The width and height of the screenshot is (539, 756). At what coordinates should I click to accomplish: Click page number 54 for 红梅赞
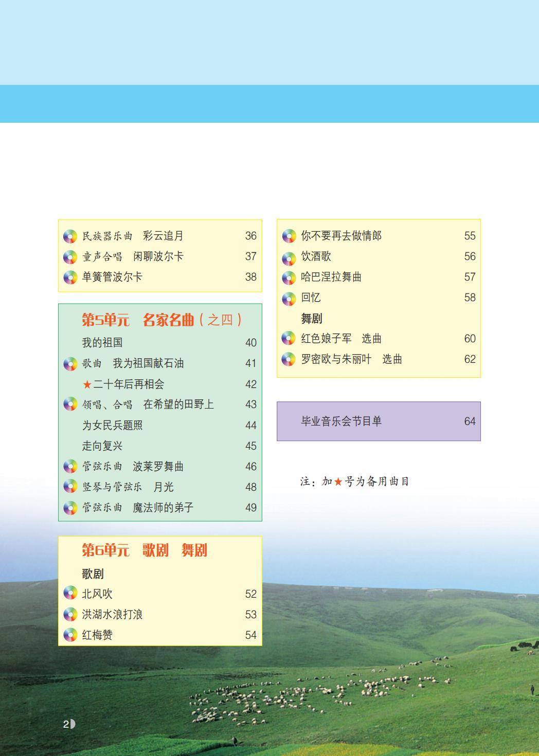[x=250, y=635]
